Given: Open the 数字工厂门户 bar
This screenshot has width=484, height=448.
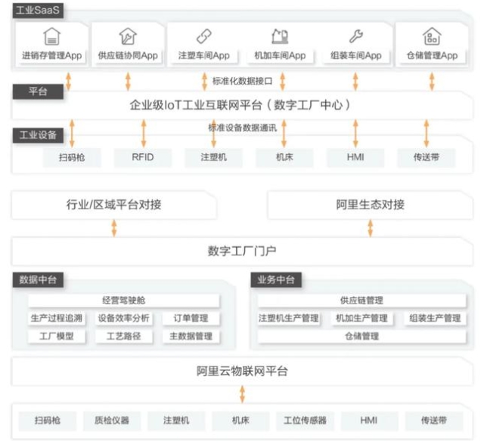Looking at the screenshot, I should 242,250.
